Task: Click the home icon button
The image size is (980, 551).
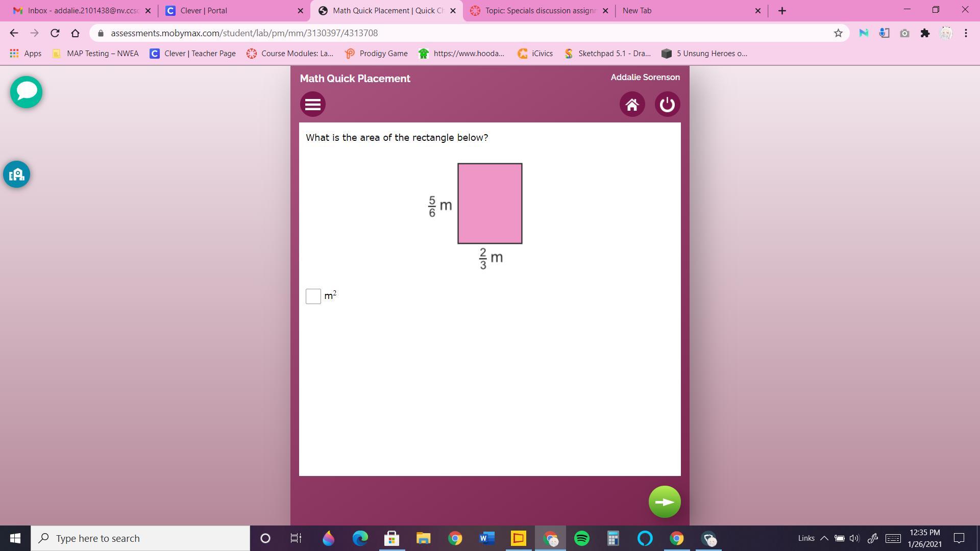Action: point(632,105)
